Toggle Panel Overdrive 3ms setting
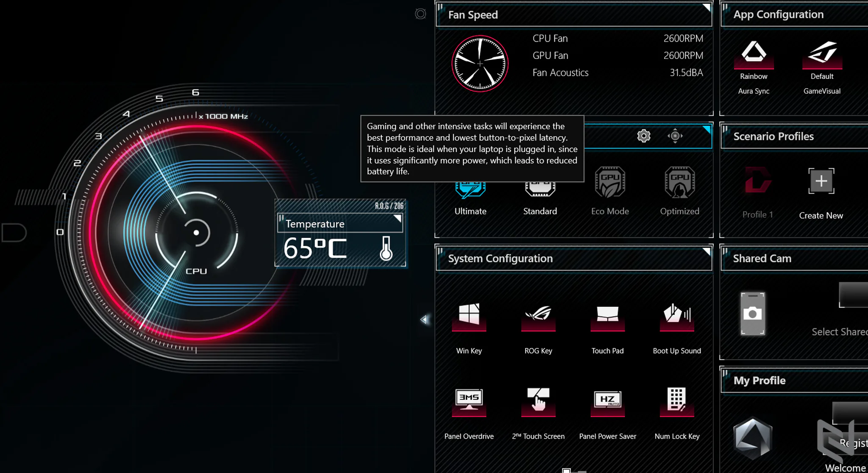 [469, 402]
